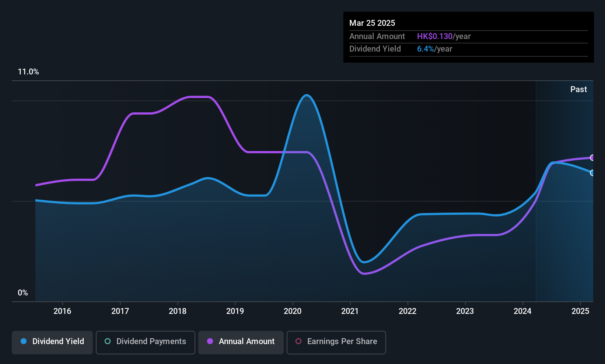Click the 2017 axis label
605x364 pixels.
(120, 311)
